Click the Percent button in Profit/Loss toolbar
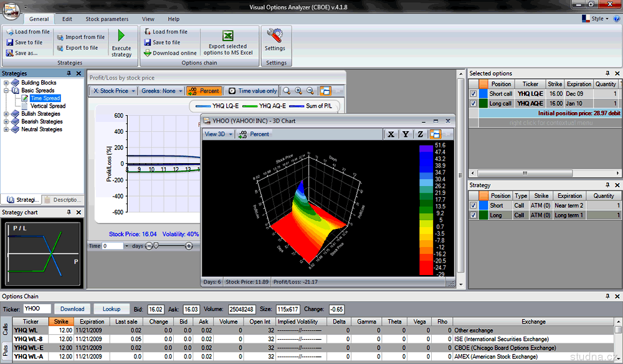Viewport: 623px width, 364px height. [x=204, y=91]
